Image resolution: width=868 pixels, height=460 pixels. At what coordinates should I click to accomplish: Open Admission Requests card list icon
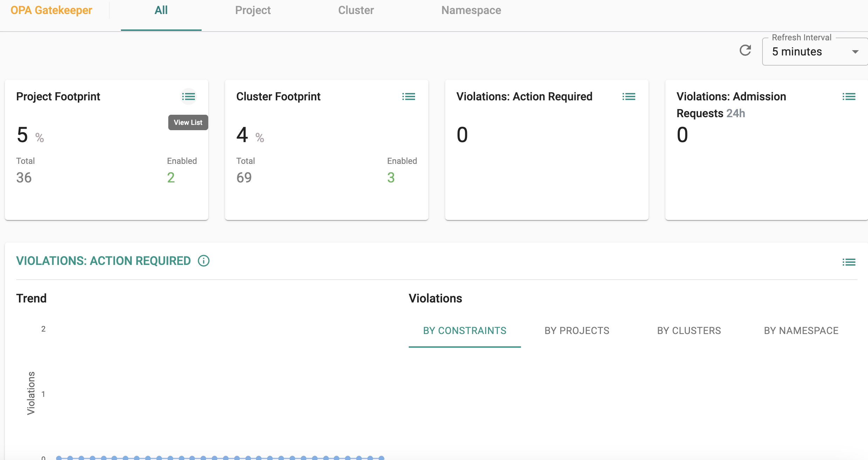849,96
